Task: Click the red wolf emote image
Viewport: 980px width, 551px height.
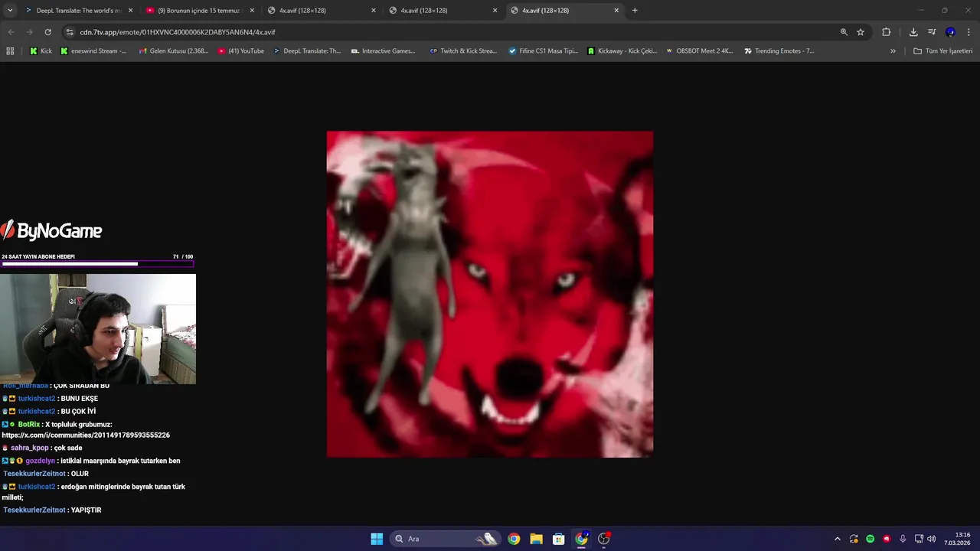Action: click(x=490, y=295)
